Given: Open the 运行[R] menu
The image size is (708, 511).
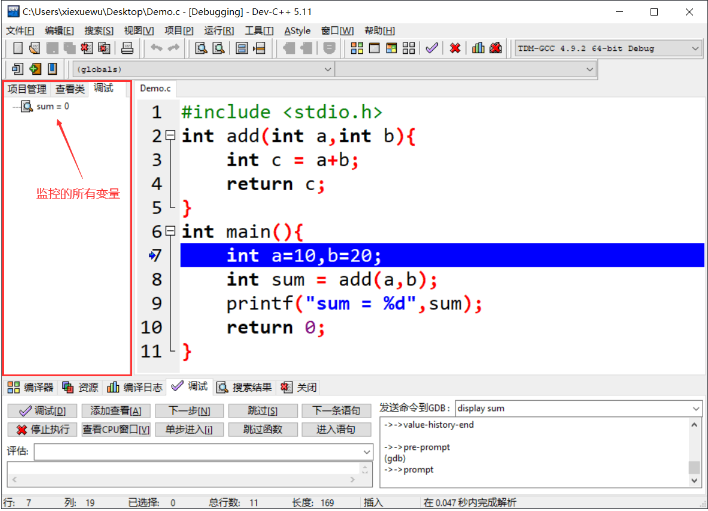Looking at the screenshot, I should tap(219, 30).
